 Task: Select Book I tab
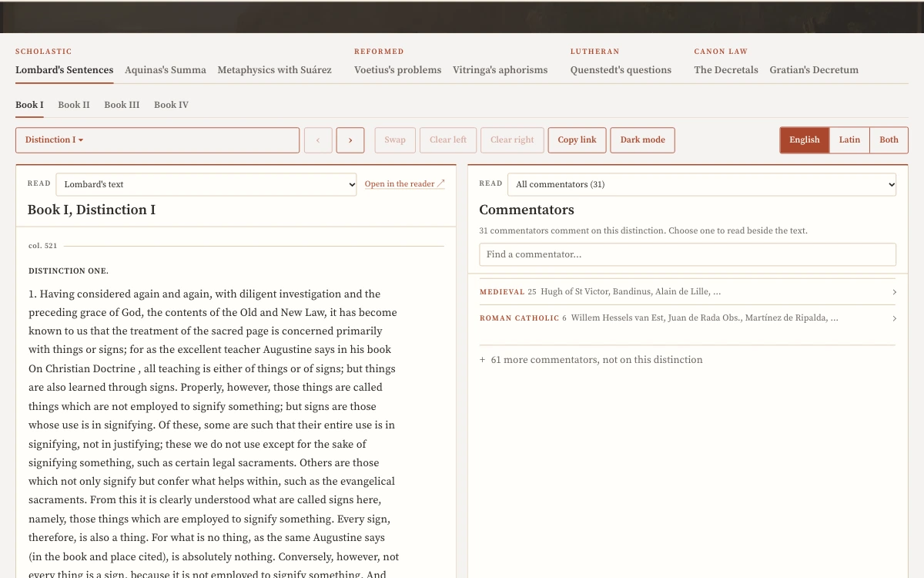tap(29, 105)
